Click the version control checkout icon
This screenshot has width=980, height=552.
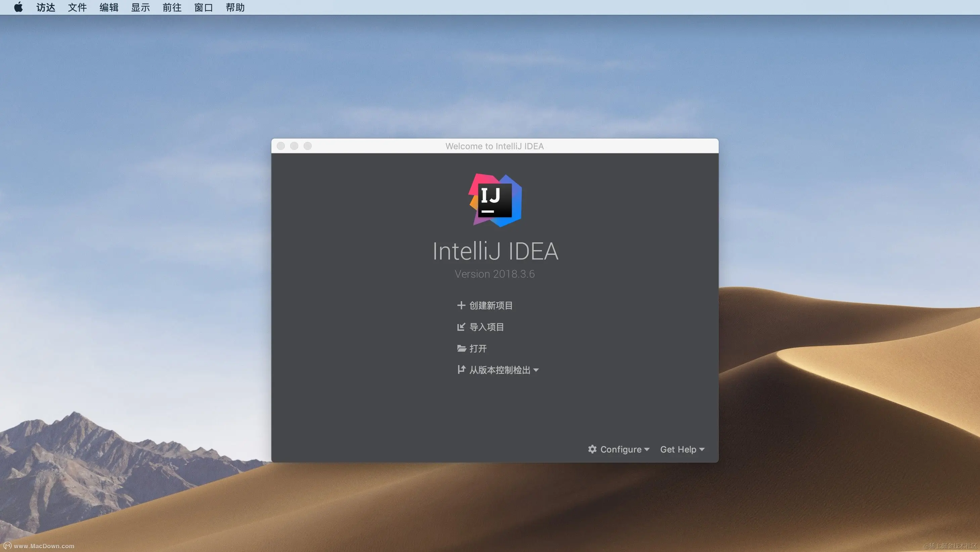click(461, 370)
